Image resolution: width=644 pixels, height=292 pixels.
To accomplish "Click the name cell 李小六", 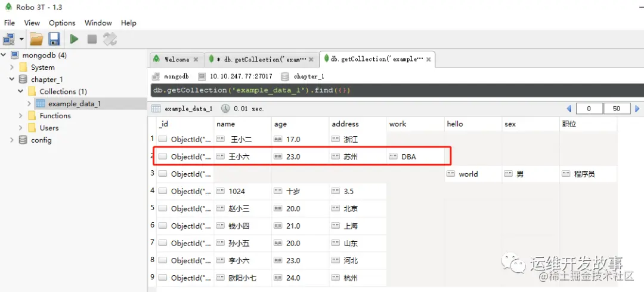I will point(242,260).
